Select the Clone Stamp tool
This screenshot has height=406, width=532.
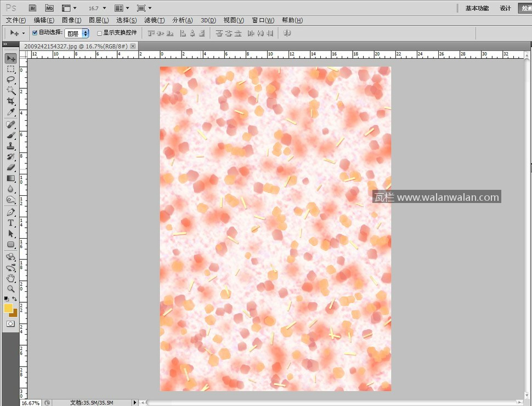[x=10, y=146]
